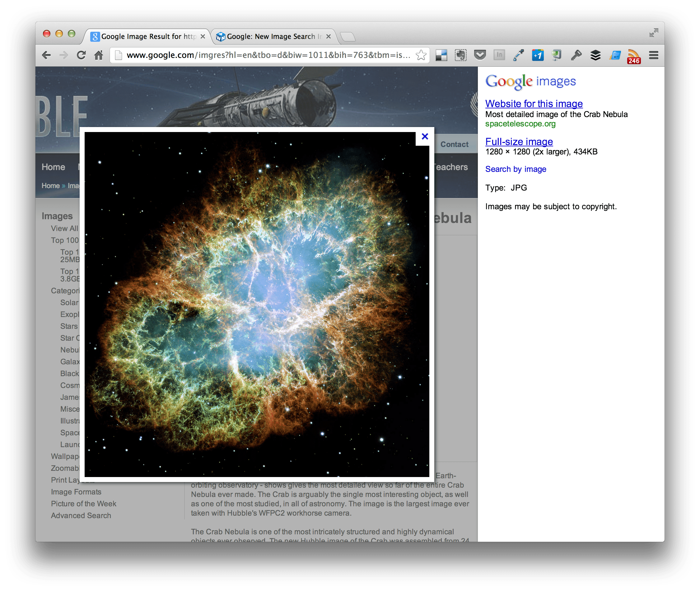Save page with the Pocket extension
Image resolution: width=700 pixels, height=591 pixels.
point(480,55)
